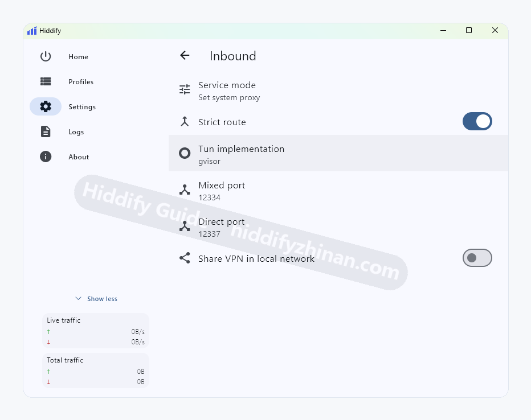
Task: Maximize the Hiddify window
Action: tap(469, 30)
